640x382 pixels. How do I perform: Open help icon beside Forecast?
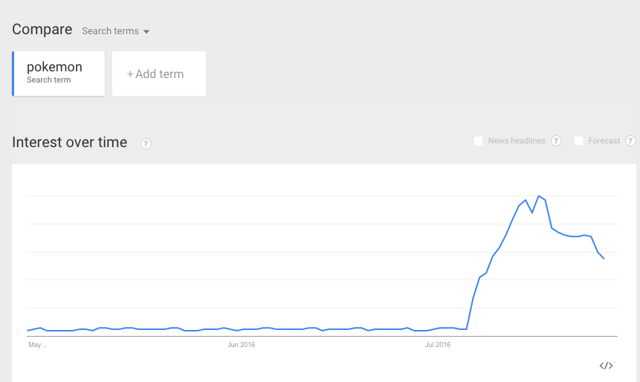[631, 141]
